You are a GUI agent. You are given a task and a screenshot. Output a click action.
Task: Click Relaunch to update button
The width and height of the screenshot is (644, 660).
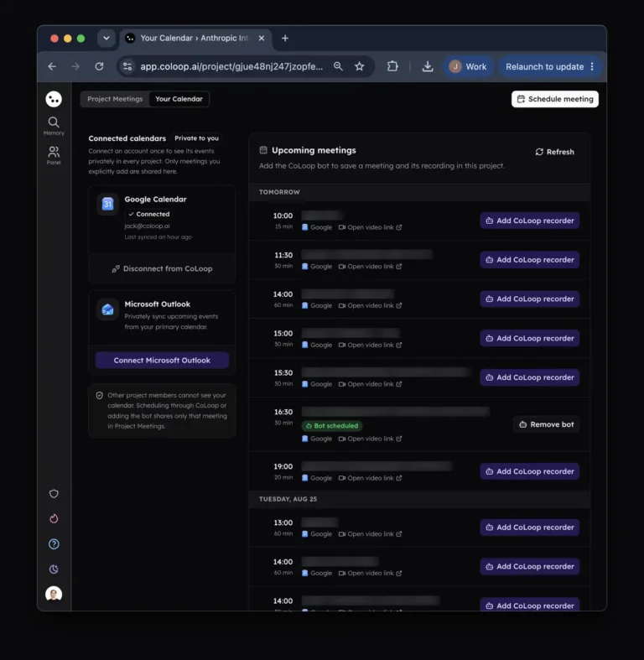click(x=544, y=66)
